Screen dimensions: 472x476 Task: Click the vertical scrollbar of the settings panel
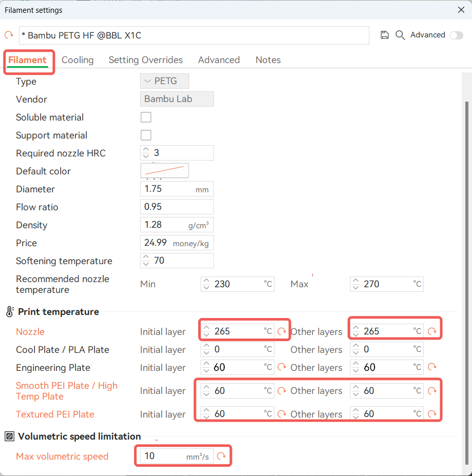pyautogui.click(x=467, y=283)
